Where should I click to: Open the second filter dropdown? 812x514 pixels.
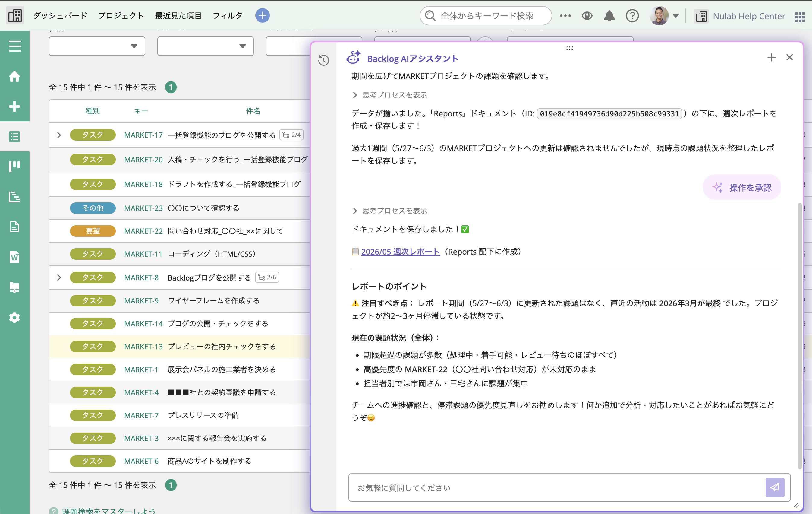click(205, 46)
